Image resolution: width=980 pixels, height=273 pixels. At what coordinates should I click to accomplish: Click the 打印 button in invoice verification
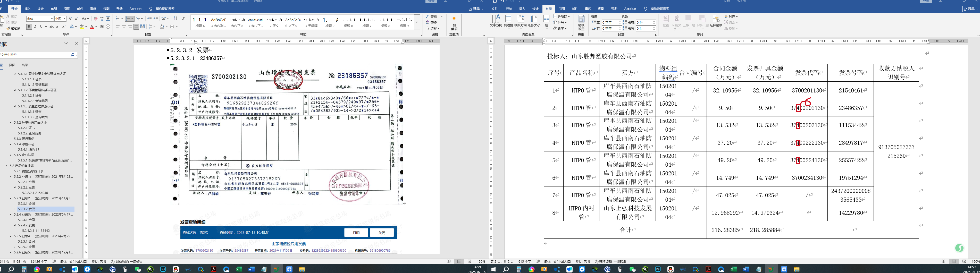356,233
